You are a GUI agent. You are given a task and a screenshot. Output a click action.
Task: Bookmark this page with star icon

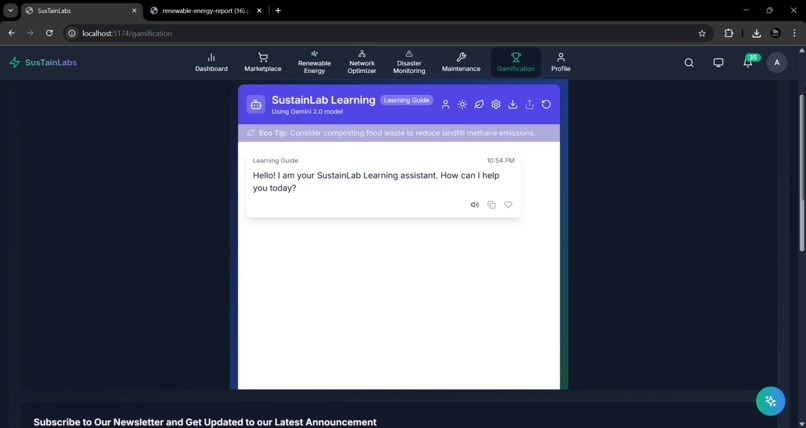pos(702,33)
